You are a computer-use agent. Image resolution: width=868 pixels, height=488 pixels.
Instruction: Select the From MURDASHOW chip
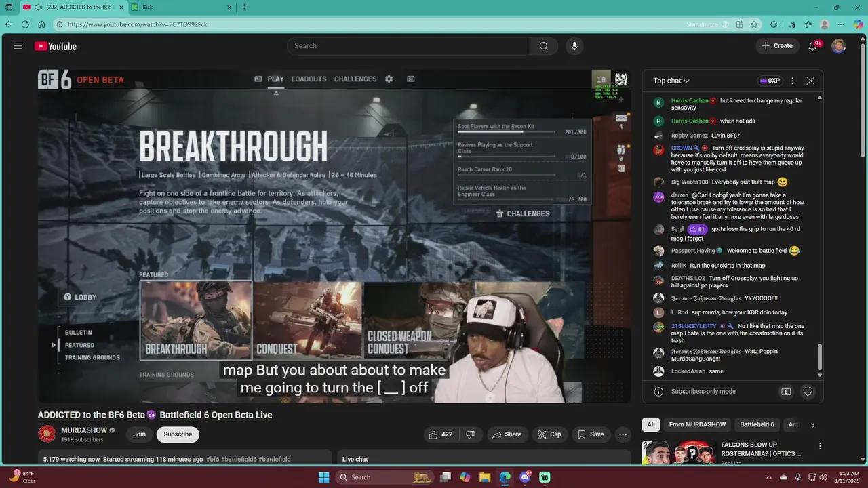pyautogui.click(x=697, y=424)
